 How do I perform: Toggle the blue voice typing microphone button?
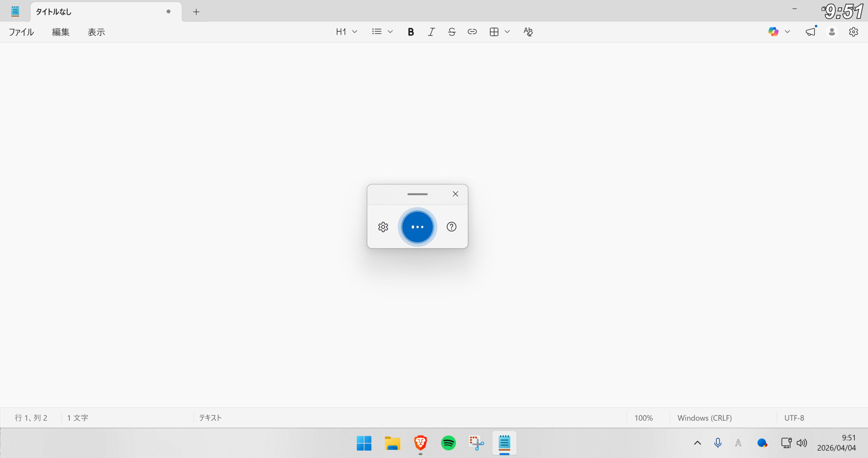point(417,227)
